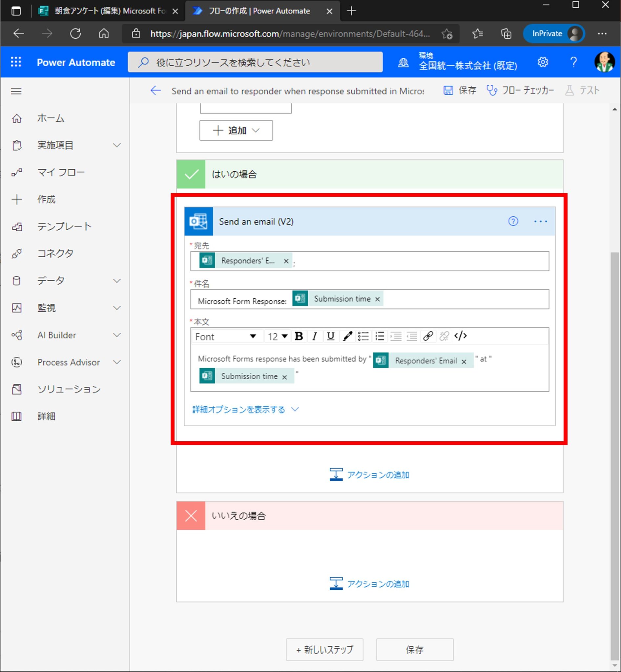
Task: Click アクションの追加 under いいえの場合
Action: pos(369,584)
